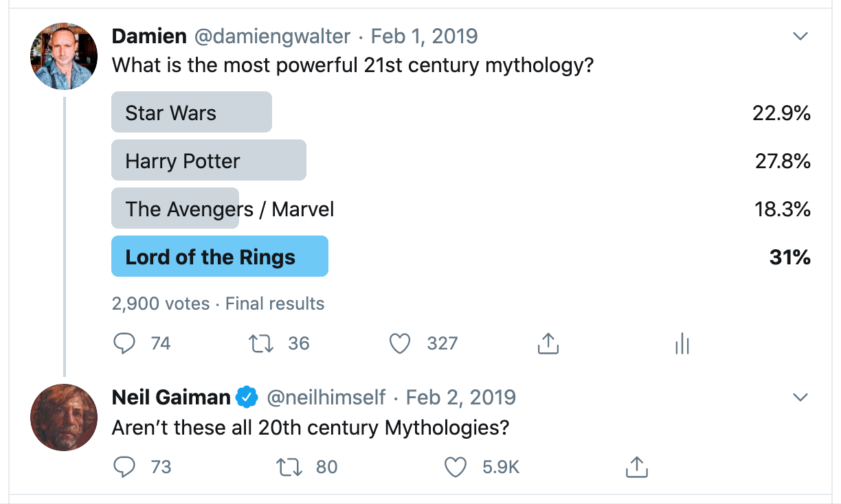Open Damien's profile picture

(x=64, y=56)
